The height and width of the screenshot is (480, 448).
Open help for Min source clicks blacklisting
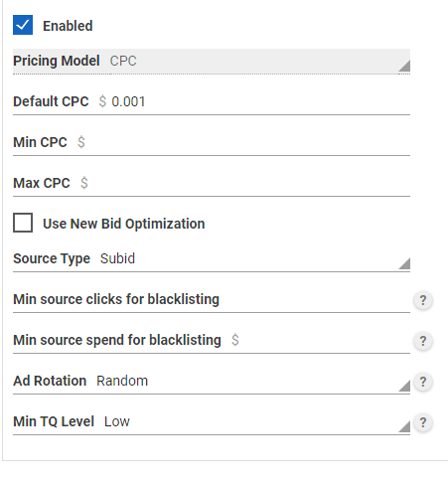point(423,300)
